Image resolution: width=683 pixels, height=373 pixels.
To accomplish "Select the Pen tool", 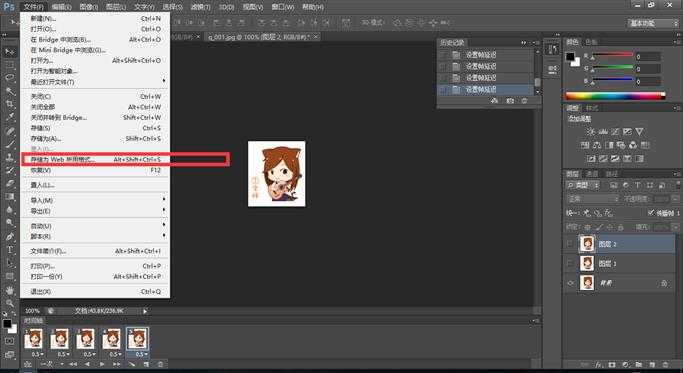I will pyautogui.click(x=10, y=237).
